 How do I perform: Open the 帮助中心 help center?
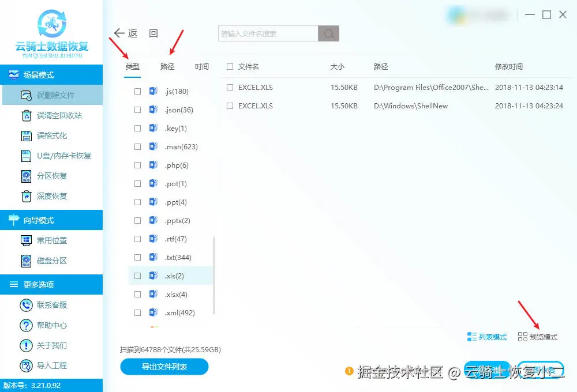44,325
